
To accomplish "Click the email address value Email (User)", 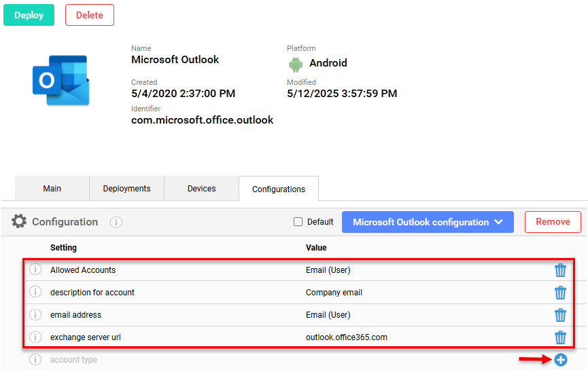I will click(x=328, y=315).
